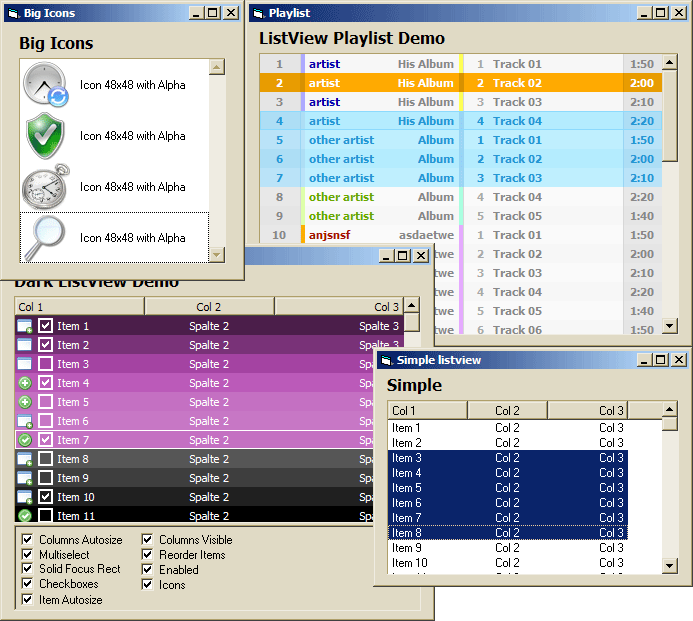
Task: Select the magnifying glass icon
Action: (x=45, y=237)
